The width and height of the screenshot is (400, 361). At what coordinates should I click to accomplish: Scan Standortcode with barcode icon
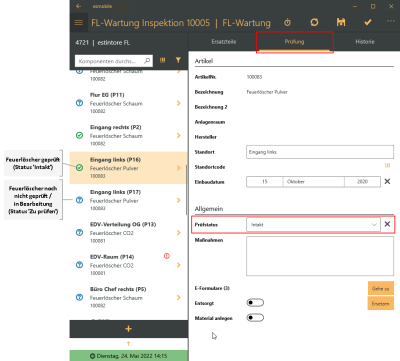(387, 166)
